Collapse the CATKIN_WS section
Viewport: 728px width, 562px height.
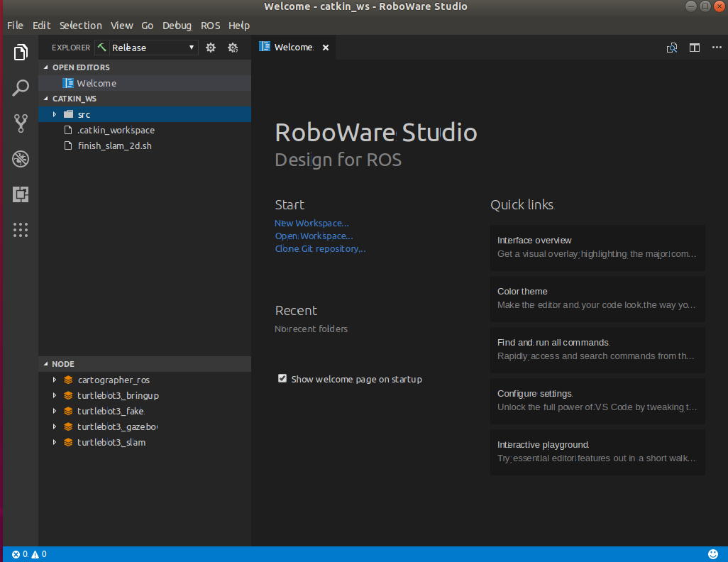click(x=46, y=99)
